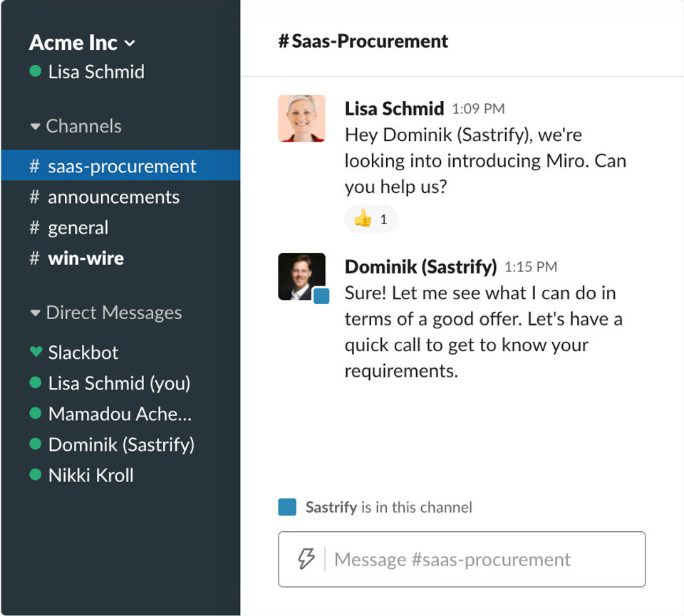Open direct message with Mamadou
This screenshot has width=684, height=616.
[x=120, y=414]
